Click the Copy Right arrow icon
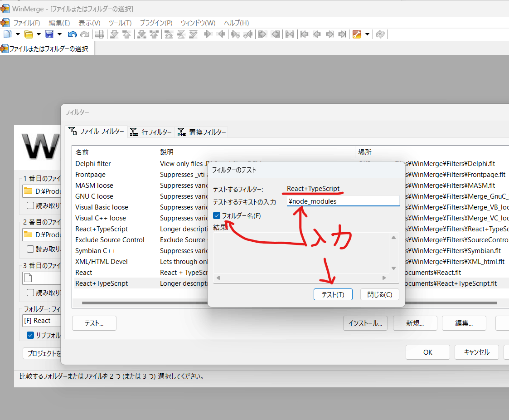509x420 pixels. click(x=208, y=34)
